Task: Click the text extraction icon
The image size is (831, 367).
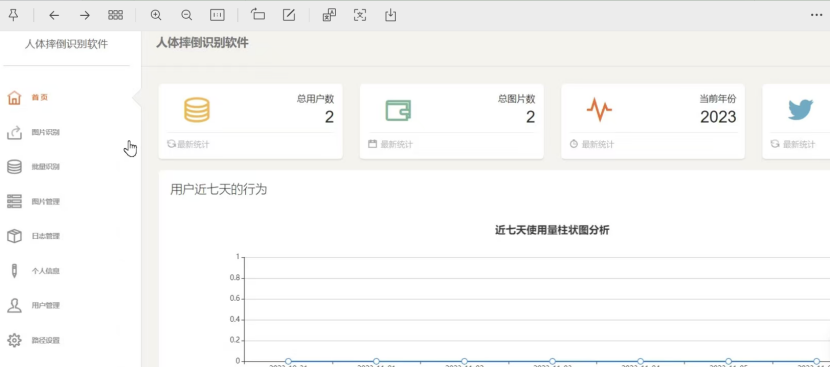Action: pyautogui.click(x=360, y=15)
